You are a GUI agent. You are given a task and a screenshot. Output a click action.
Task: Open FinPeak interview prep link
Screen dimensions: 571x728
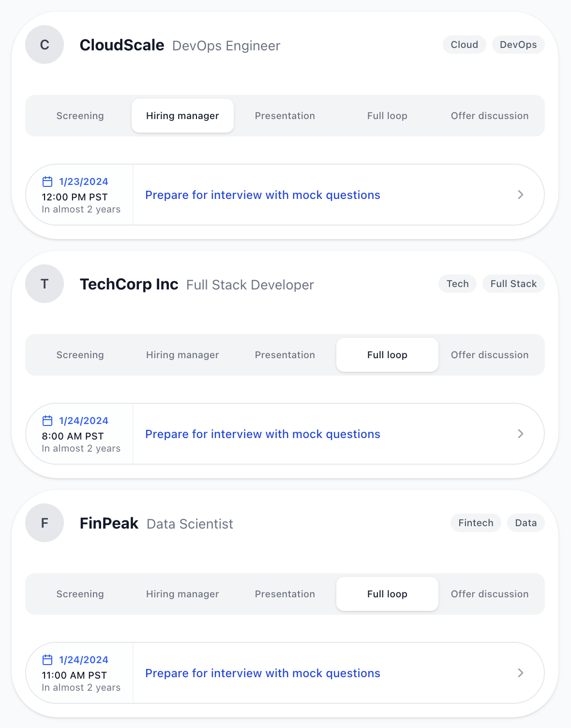[263, 673]
